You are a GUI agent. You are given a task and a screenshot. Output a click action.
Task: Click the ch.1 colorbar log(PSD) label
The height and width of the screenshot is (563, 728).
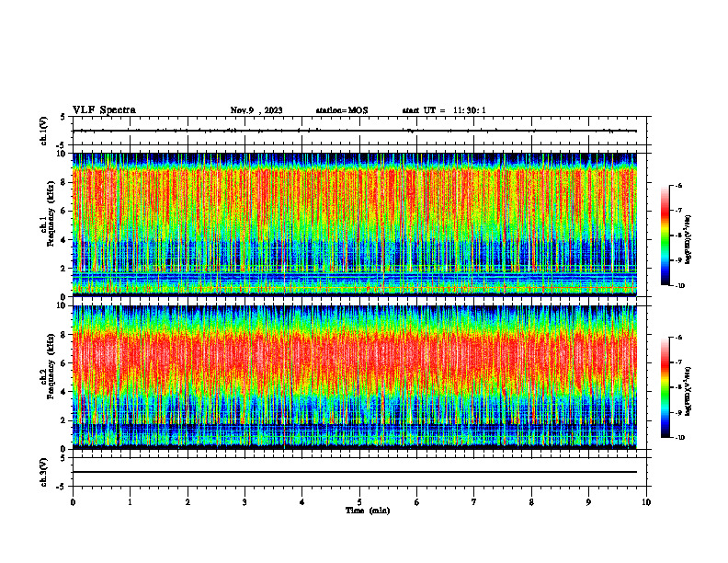click(688, 240)
